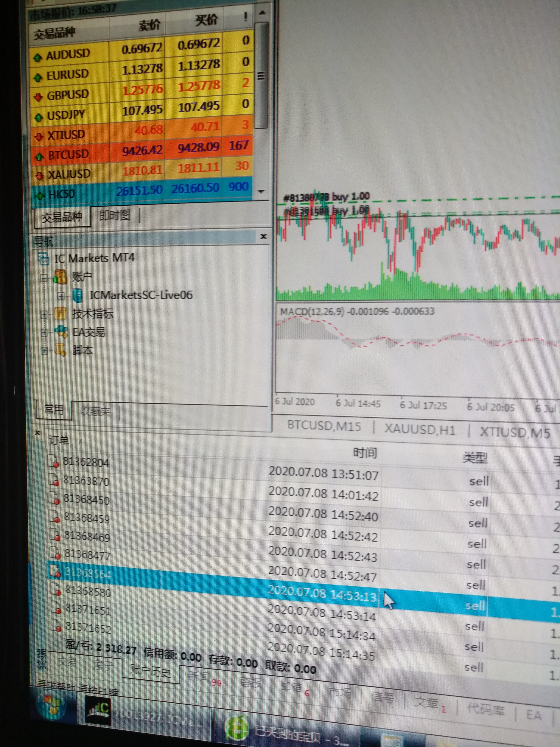Screen dimensions: 560x747
Task: Click the EURUSD up-arrow icon
Action: pos(38,77)
